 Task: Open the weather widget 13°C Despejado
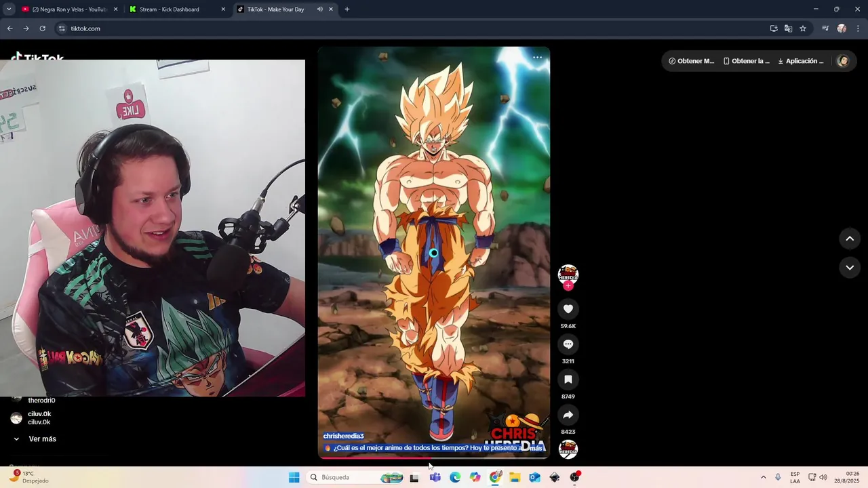(x=29, y=477)
